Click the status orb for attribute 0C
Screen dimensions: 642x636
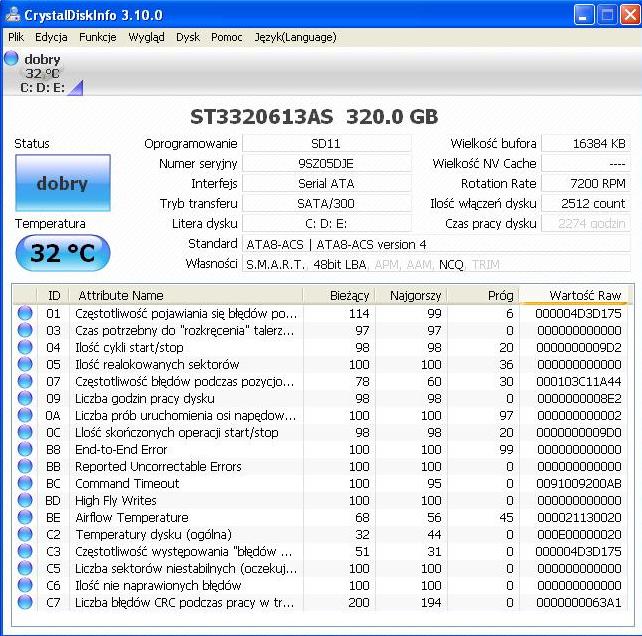25,432
